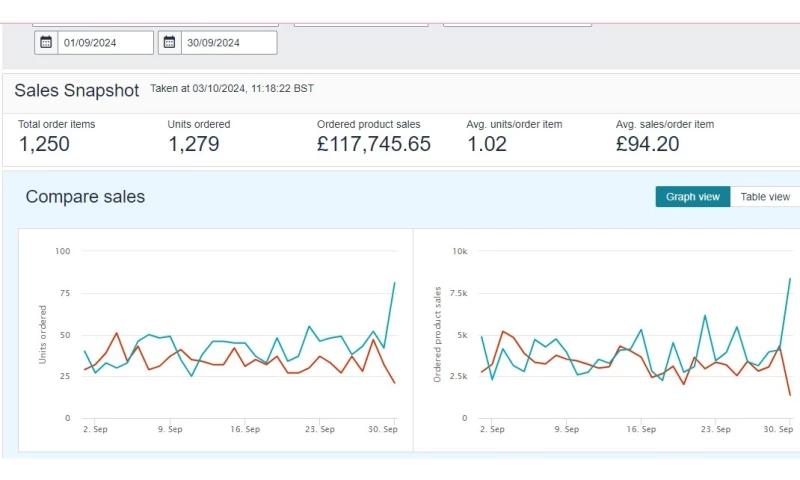This screenshot has height=480, width=800.
Task: Click the teal final peak in Ordered product sales chart
Action: 790,279
